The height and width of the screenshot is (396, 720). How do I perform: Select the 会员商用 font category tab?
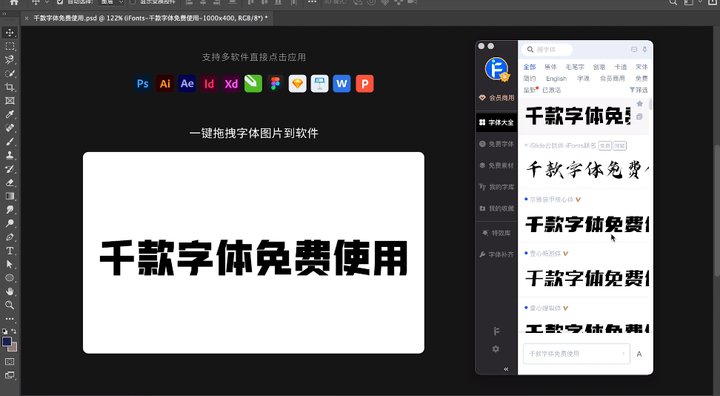pyautogui.click(x=612, y=79)
